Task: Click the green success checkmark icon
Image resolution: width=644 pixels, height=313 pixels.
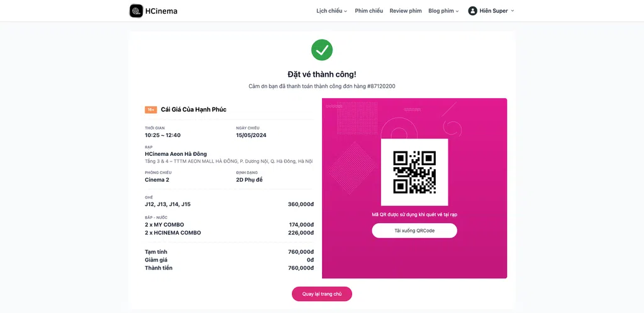Action: point(321,50)
